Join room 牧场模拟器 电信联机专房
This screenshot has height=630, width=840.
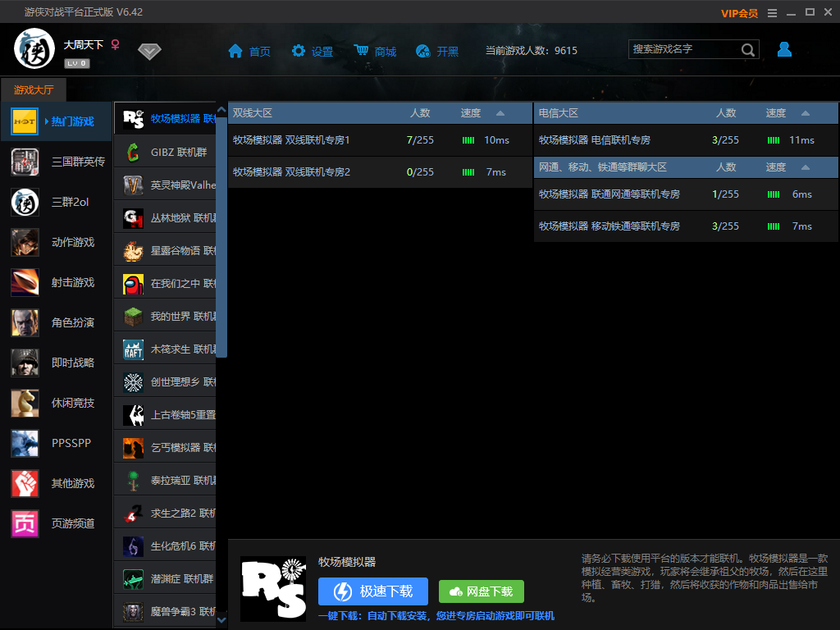(x=687, y=140)
